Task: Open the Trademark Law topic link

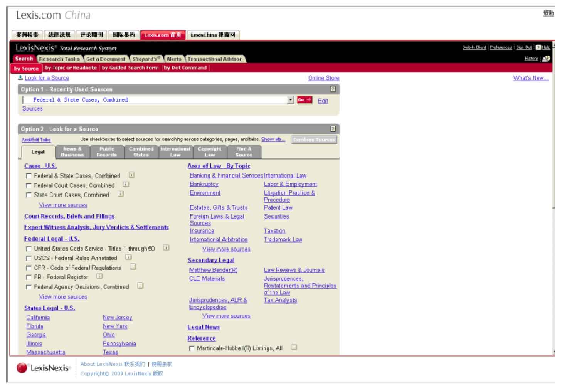Action: [x=283, y=240]
